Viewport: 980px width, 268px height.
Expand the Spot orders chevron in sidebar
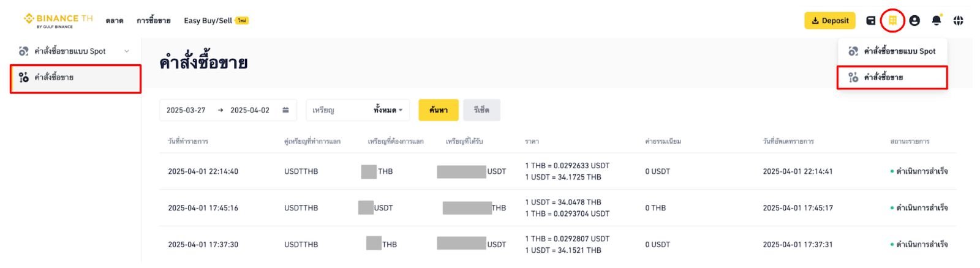pos(127,51)
